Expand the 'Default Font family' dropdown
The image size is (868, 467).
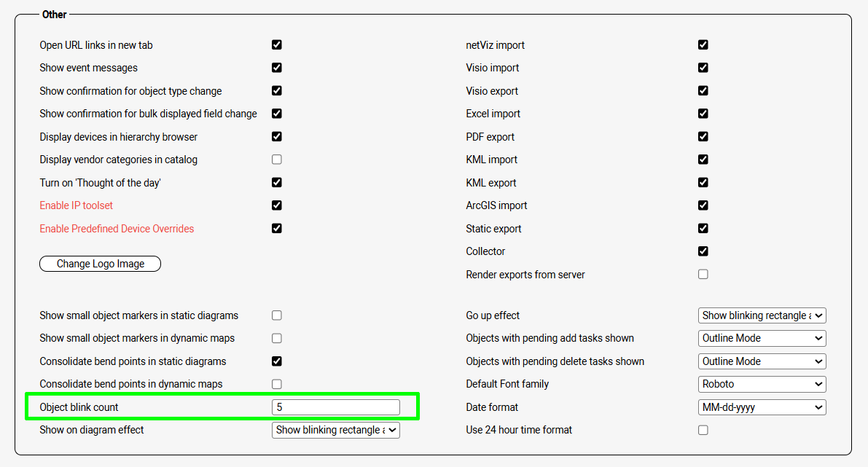click(762, 384)
